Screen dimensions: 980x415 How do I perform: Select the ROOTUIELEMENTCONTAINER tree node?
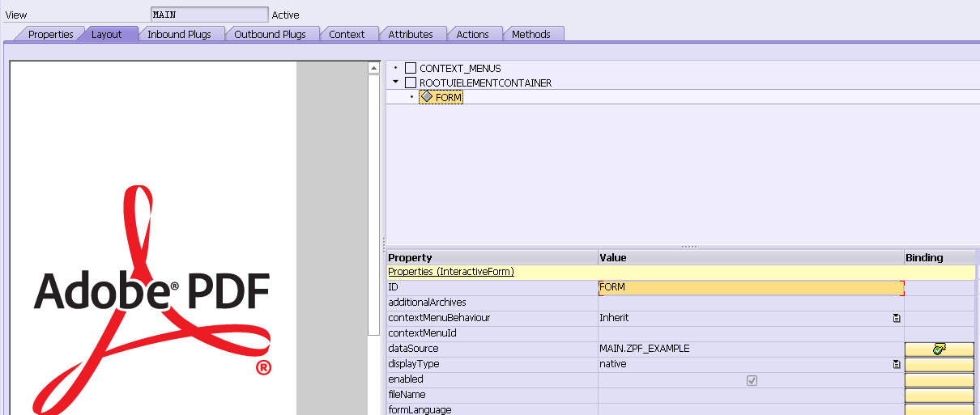486,83
